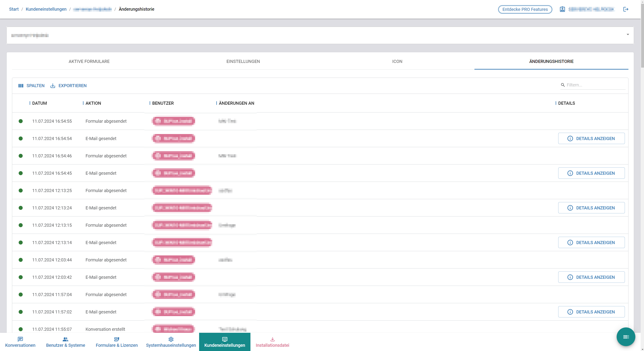The height and width of the screenshot is (351, 644).
Task: Open Formulare & Lizenzen section
Action: click(116, 342)
